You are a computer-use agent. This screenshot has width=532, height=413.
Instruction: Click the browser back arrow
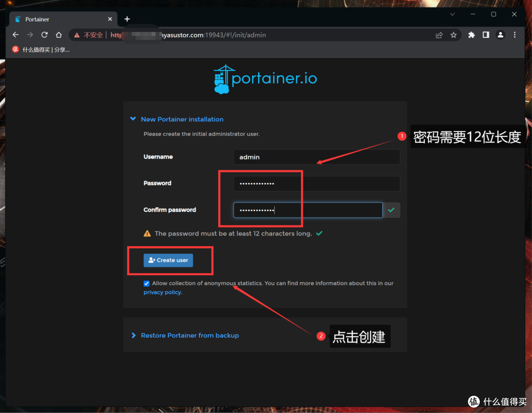coord(15,35)
